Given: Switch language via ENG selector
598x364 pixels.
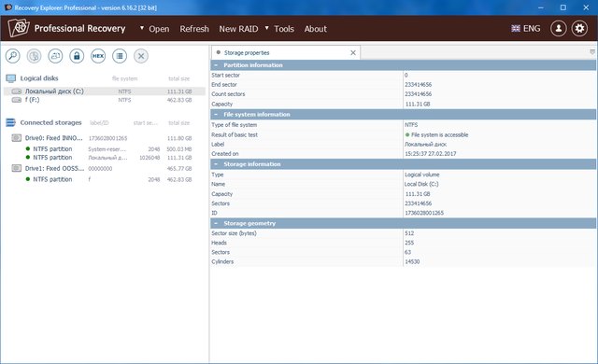Looking at the screenshot, I should (526, 29).
